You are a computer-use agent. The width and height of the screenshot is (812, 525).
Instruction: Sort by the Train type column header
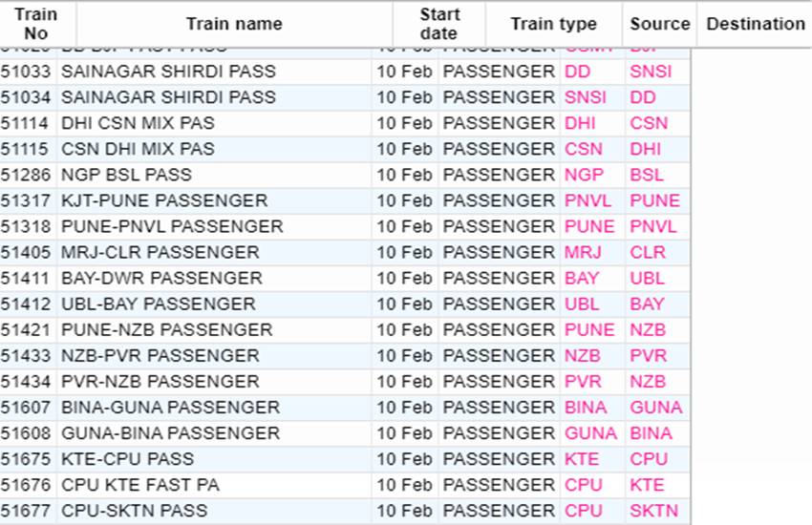coord(553,24)
